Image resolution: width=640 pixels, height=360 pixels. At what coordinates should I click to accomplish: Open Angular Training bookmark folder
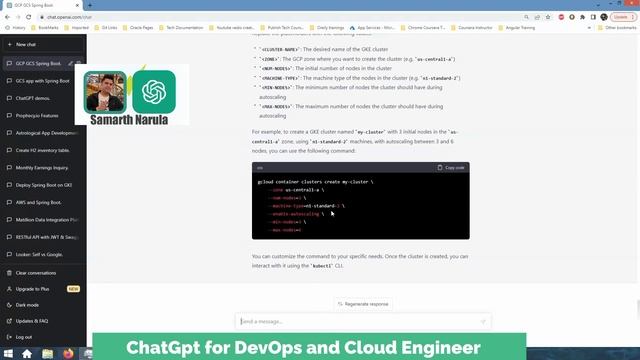[517, 28]
